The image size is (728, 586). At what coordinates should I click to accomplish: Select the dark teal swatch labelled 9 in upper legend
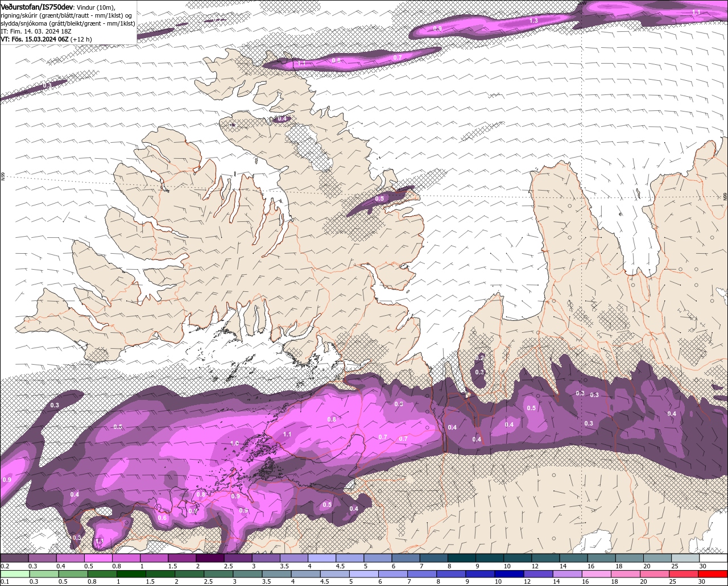pyautogui.click(x=490, y=558)
